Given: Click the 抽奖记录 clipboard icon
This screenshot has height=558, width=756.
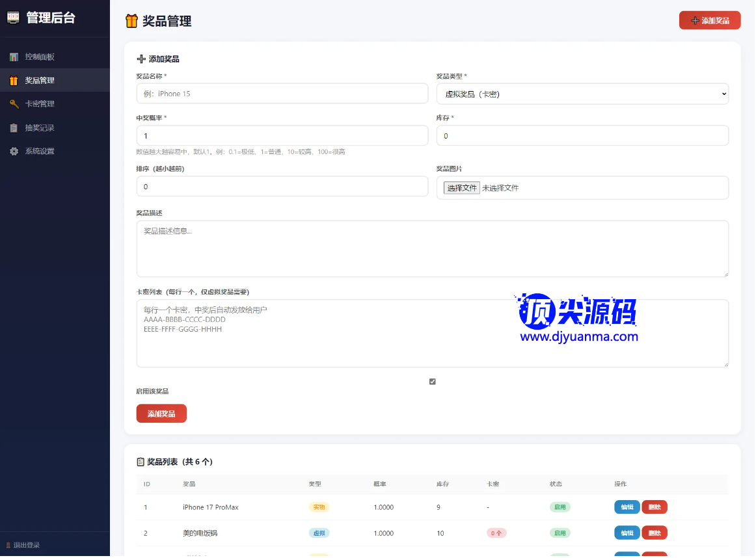Looking at the screenshot, I should (x=14, y=128).
